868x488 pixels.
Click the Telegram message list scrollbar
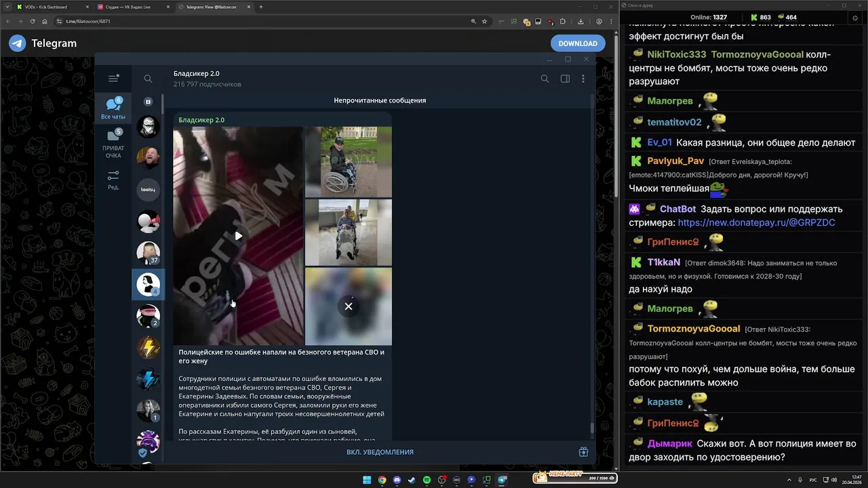point(591,428)
